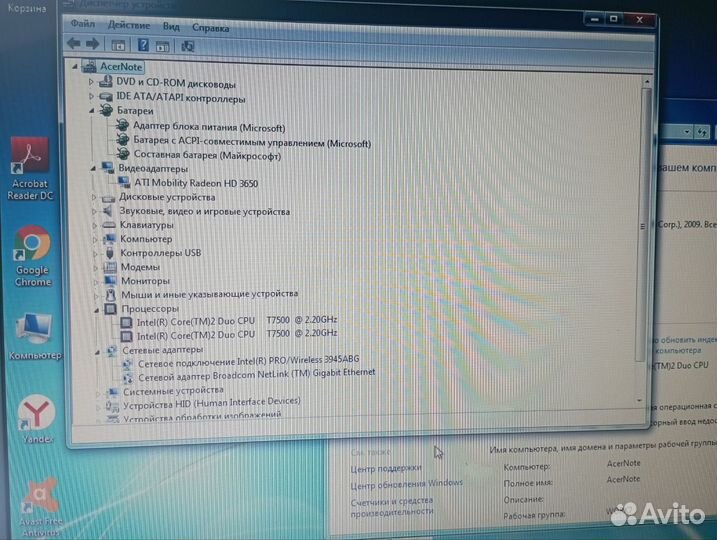Open Центр обновления Windows link
Image resolution: width=717 pixels, height=540 pixels.
click(x=407, y=484)
